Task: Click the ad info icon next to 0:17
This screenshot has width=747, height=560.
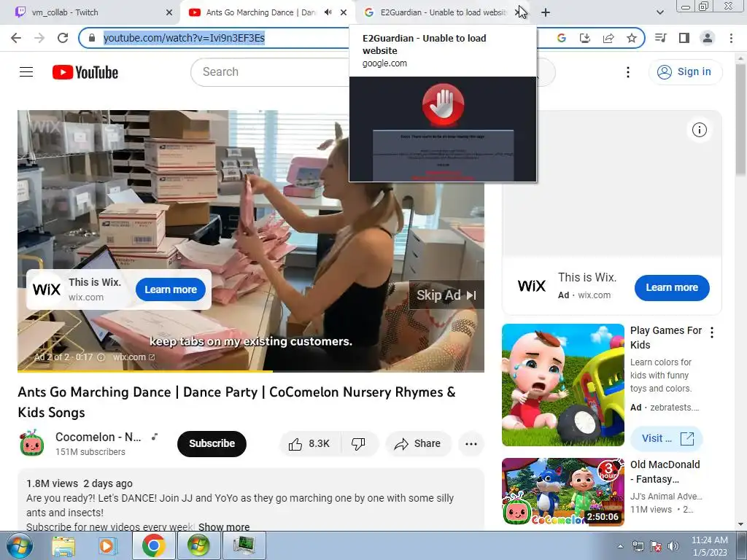Action: pyautogui.click(x=101, y=357)
